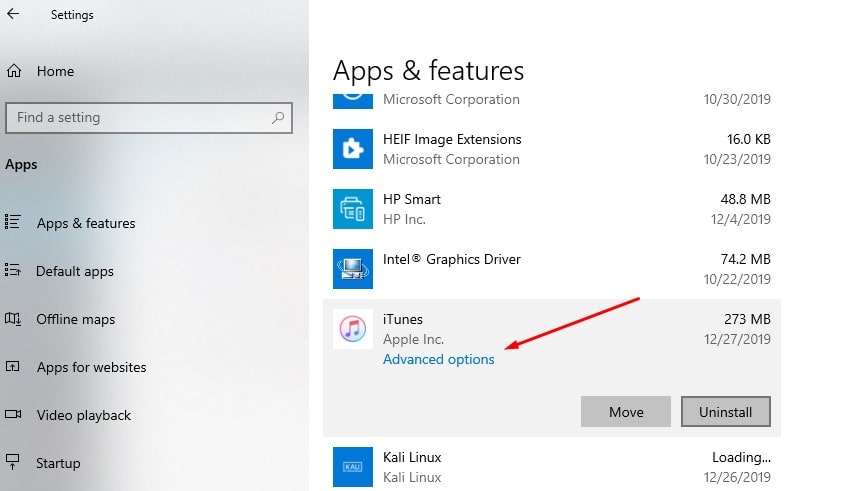The width and height of the screenshot is (854, 491).
Task: Select the iTunes music note icon
Action: [353, 329]
